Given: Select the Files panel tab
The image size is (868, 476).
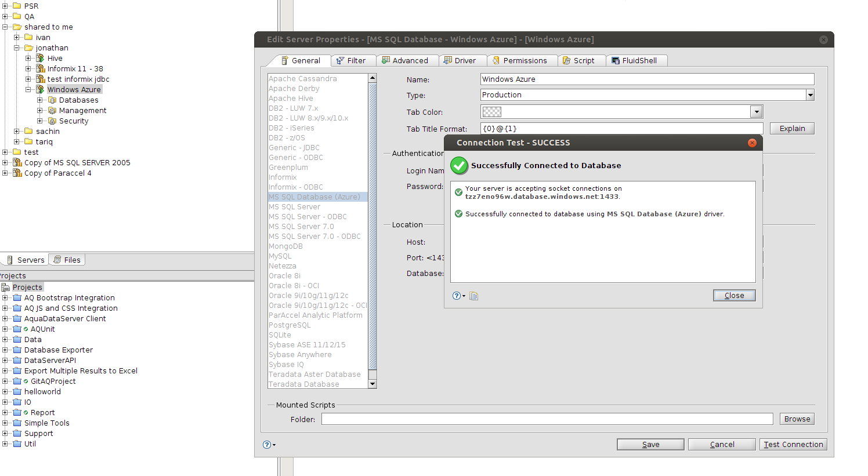Looking at the screenshot, I should 67,260.
